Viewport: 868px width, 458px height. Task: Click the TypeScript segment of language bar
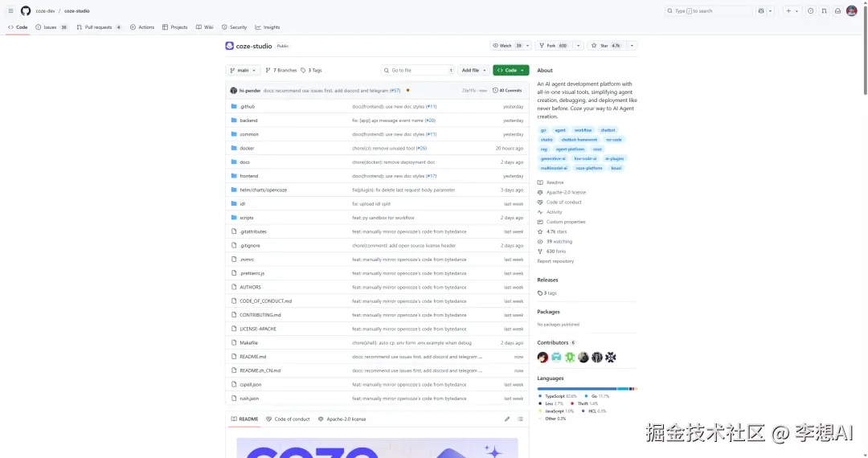click(576, 389)
